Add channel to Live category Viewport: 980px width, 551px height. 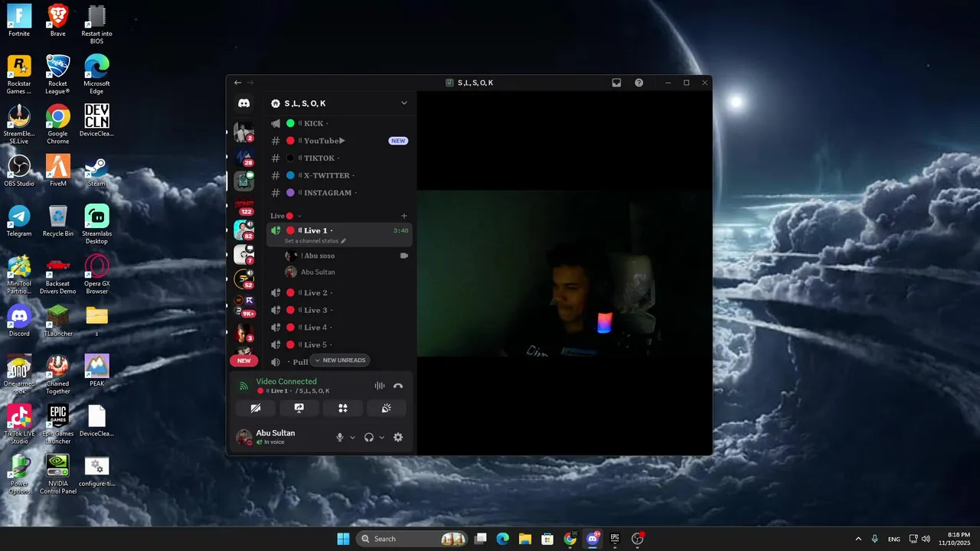(x=404, y=216)
